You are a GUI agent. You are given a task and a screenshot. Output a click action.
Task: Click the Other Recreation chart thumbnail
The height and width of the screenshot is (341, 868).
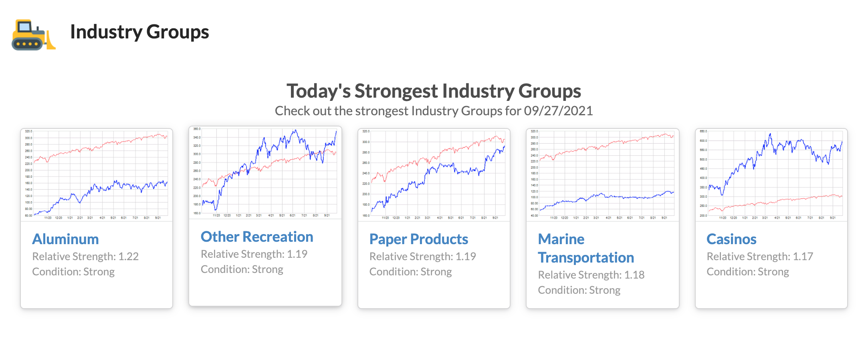(x=265, y=173)
